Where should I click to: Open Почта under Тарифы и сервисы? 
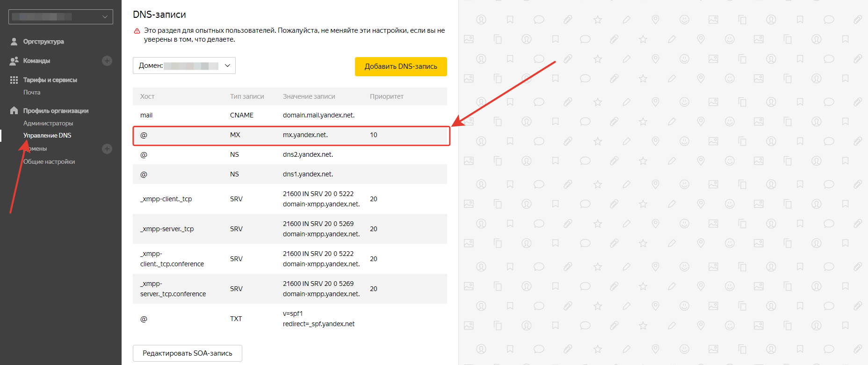(x=32, y=92)
